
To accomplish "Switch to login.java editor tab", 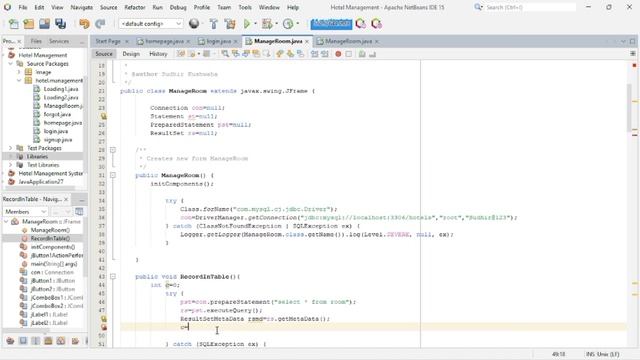I will pyautogui.click(x=218, y=41).
